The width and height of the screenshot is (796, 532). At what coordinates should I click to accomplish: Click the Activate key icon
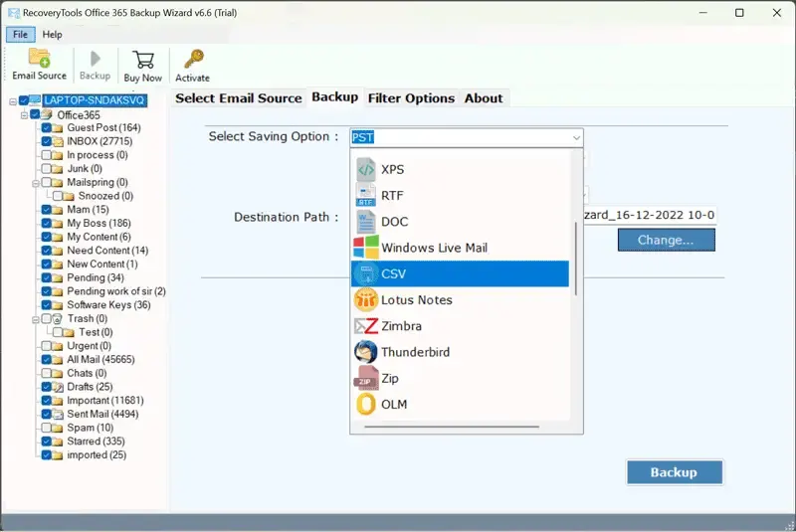(192, 60)
